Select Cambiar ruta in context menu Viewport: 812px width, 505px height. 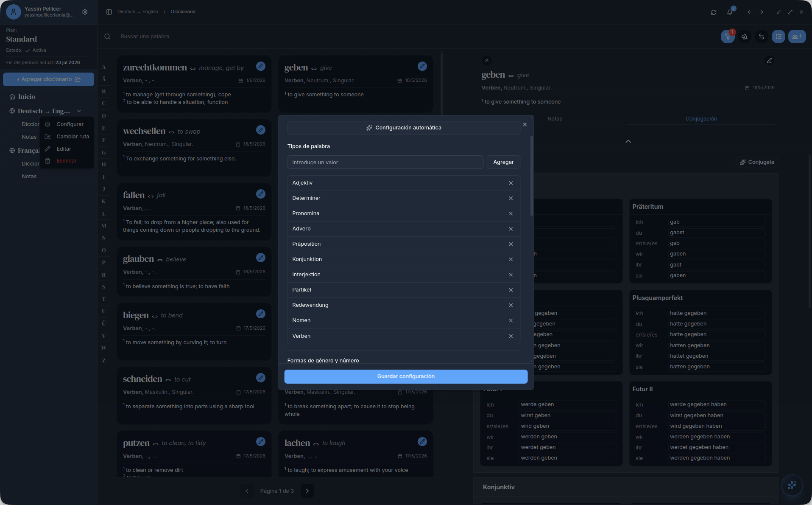67,137
